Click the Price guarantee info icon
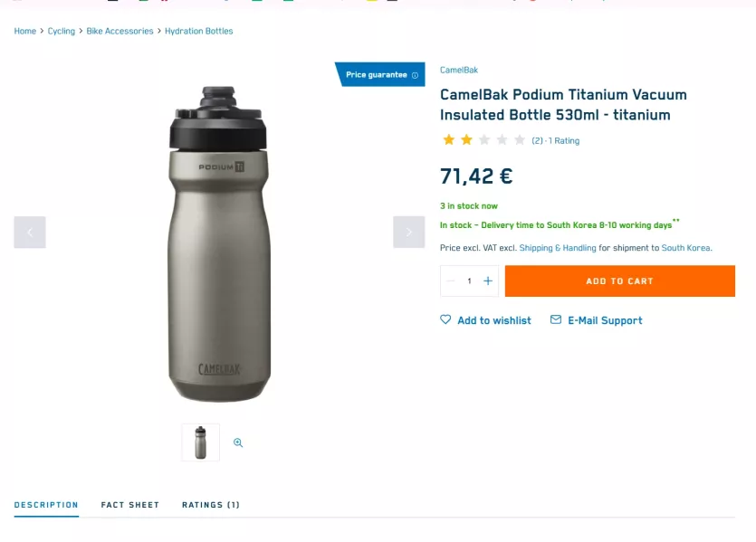This screenshot has width=756, height=542. pos(415,75)
